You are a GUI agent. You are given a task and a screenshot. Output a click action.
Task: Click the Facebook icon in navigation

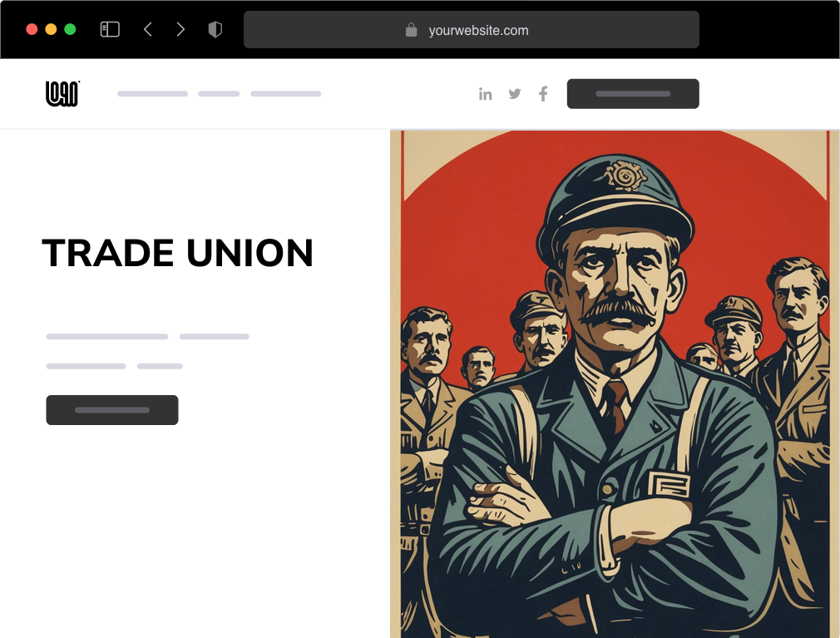coord(543,94)
